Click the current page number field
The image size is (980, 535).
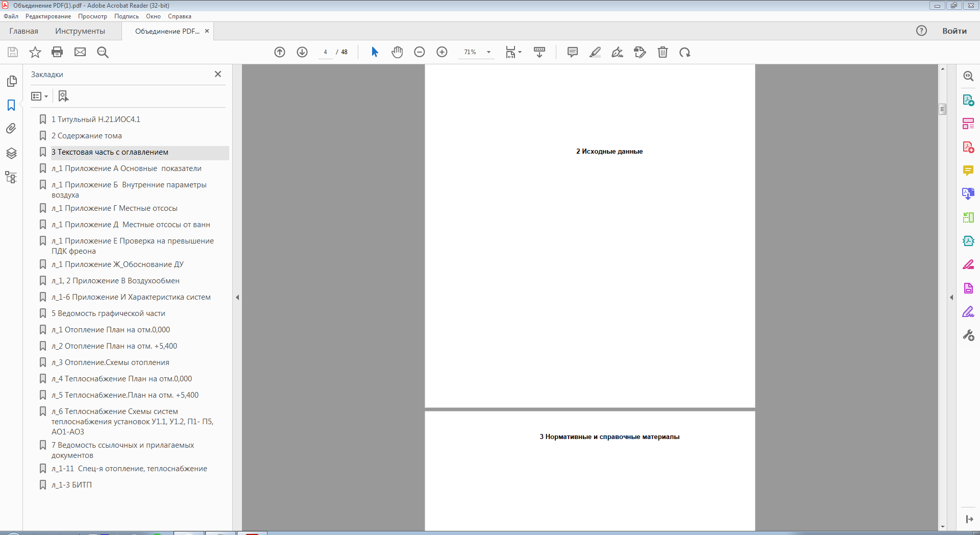click(325, 52)
